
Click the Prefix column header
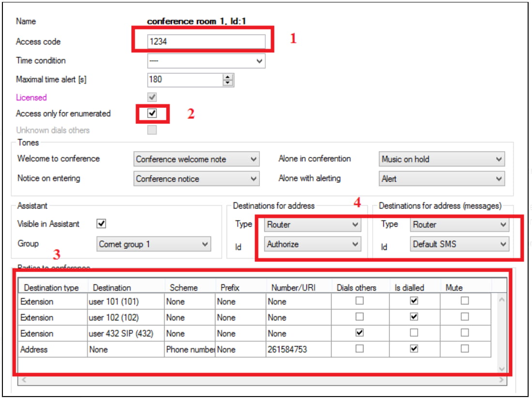241,288
